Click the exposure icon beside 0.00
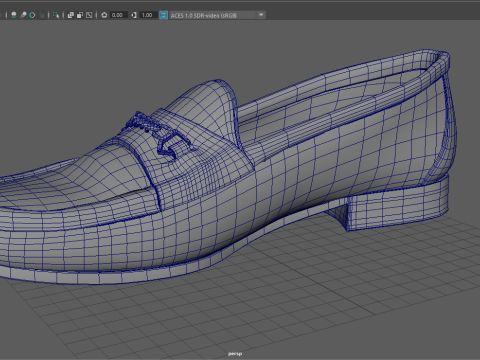This screenshot has height=360, width=480. [104, 15]
